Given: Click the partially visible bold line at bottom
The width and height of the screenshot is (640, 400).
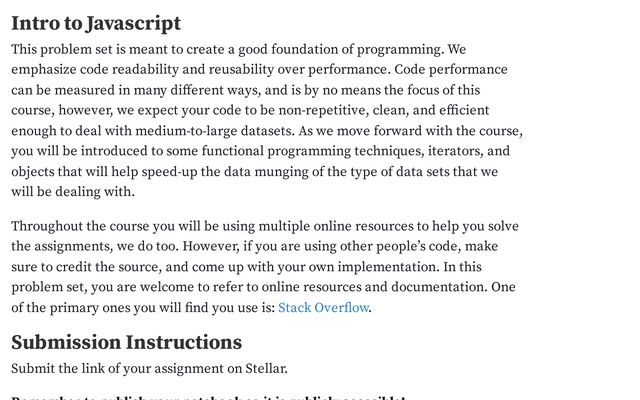Looking at the screenshot, I should (x=208, y=398).
